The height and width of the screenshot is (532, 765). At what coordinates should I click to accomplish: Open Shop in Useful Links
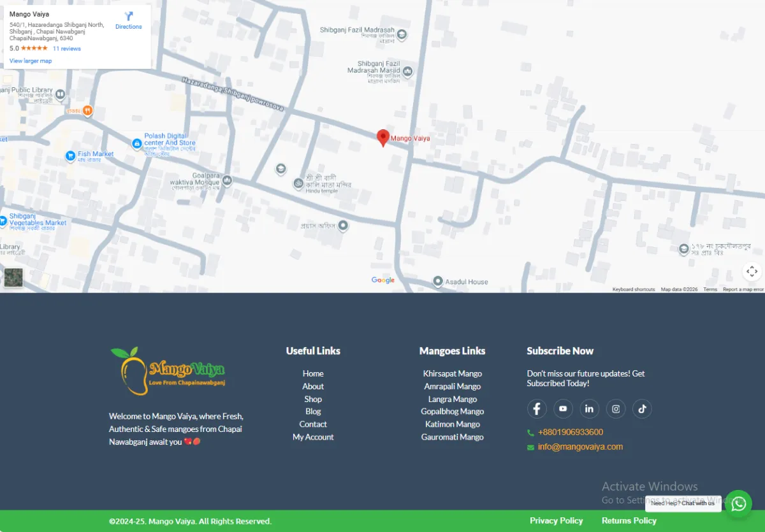(x=313, y=399)
